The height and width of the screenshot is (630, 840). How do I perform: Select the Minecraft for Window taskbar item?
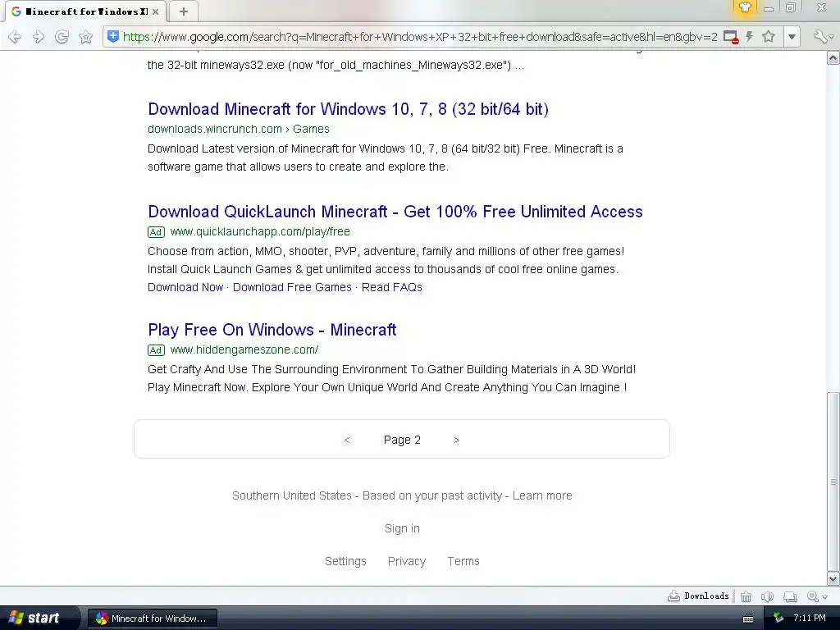(x=152, y=619)
